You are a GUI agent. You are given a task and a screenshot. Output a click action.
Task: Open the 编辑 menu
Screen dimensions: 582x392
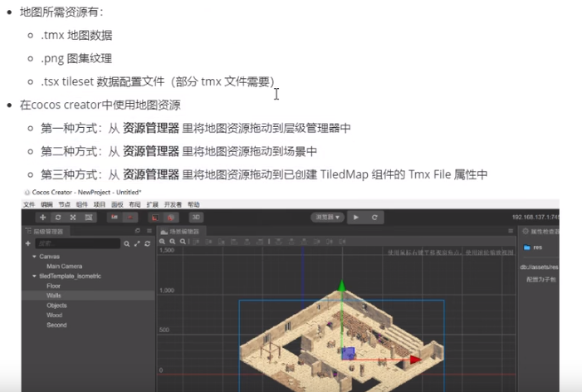click(46, 204)
